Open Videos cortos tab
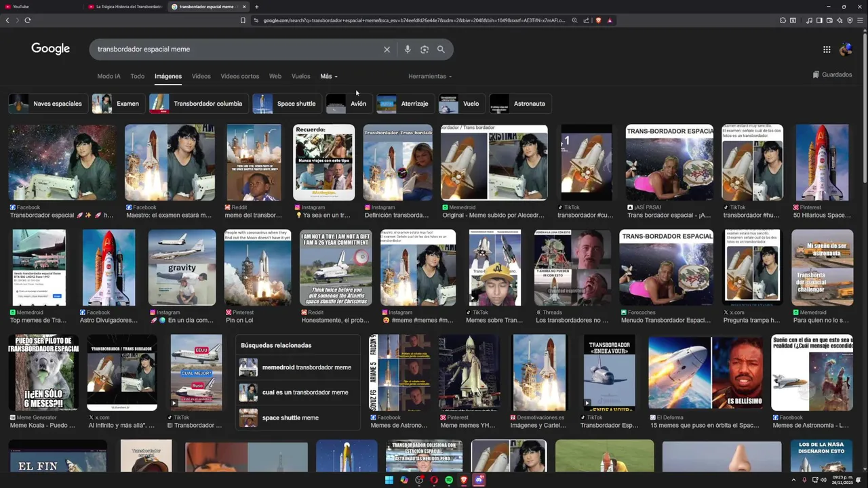The height and width of the screenshot is (488, 868). click(240, 77)
